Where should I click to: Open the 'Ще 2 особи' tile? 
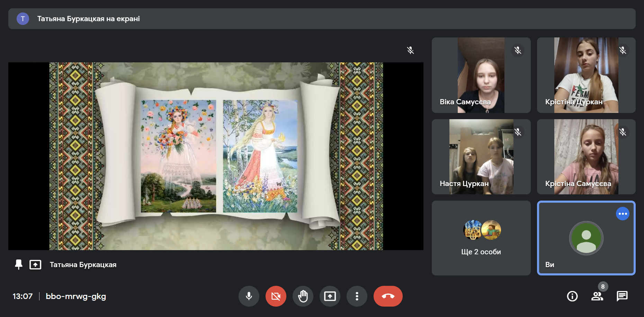coord(481,238)
